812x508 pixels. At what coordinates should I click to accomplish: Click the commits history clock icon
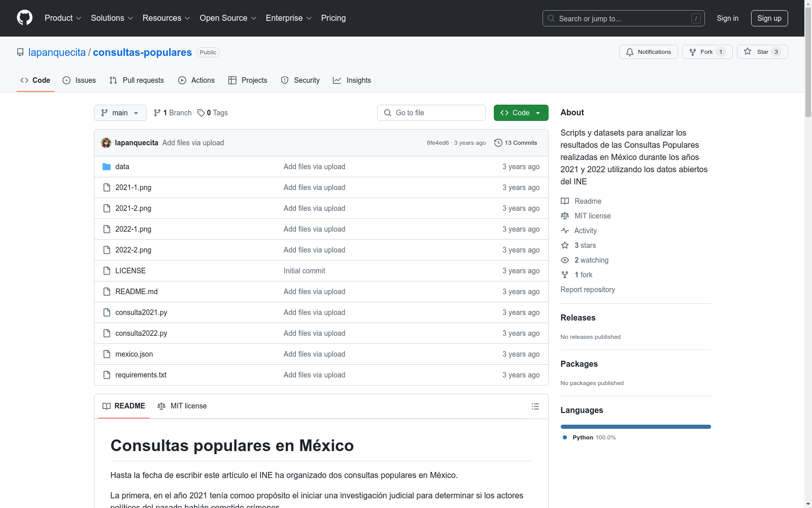[x=498, y=143]
